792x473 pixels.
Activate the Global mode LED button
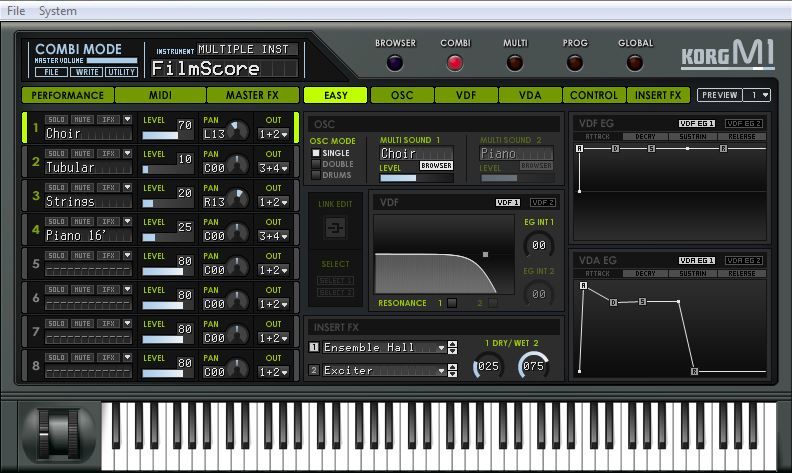point(635,63)
